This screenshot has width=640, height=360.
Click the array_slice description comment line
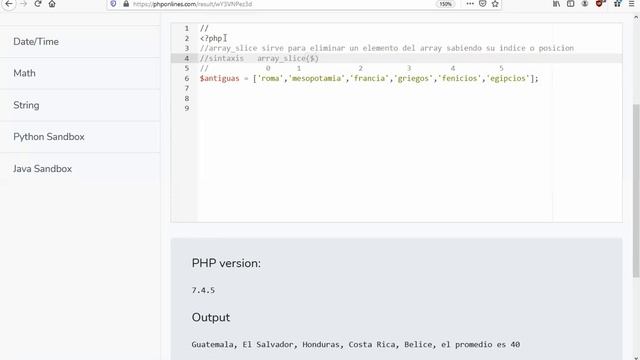(387, 48)
